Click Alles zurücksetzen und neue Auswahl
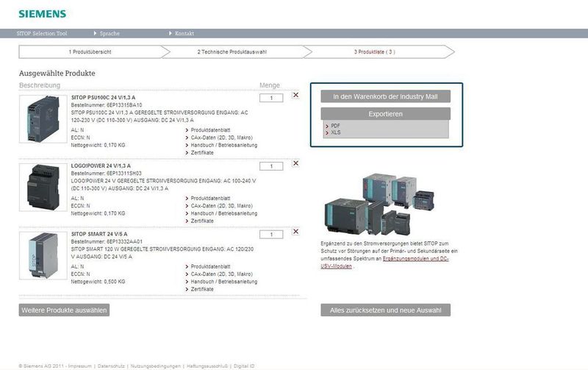The height and width of the screenshot is (370, 588). tap(385, 310)
